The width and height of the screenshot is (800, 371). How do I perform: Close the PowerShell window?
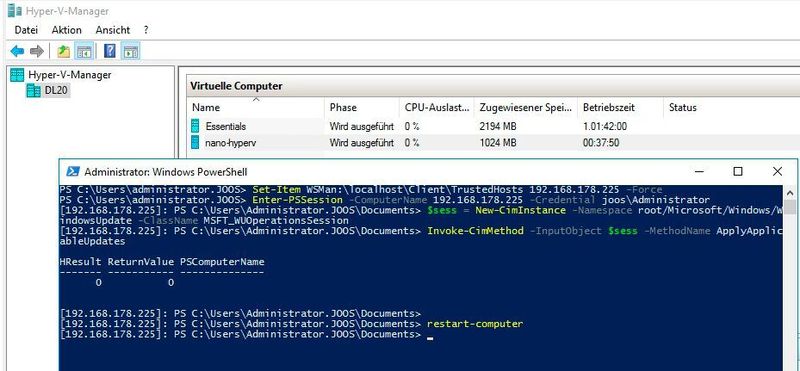point(777,171)
